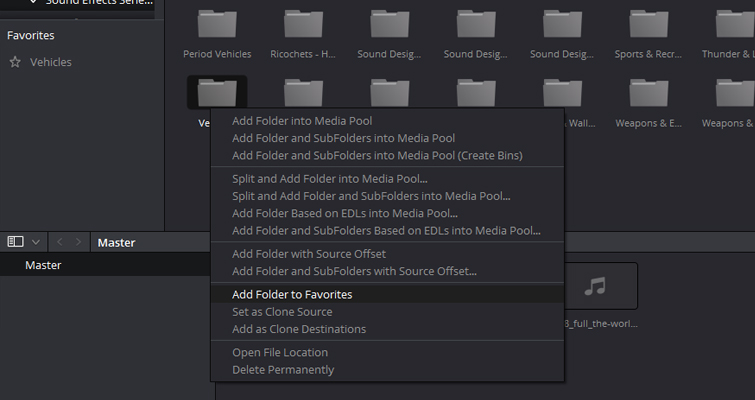Select the music note audio clip thumbnail

[x=595, y=288]
